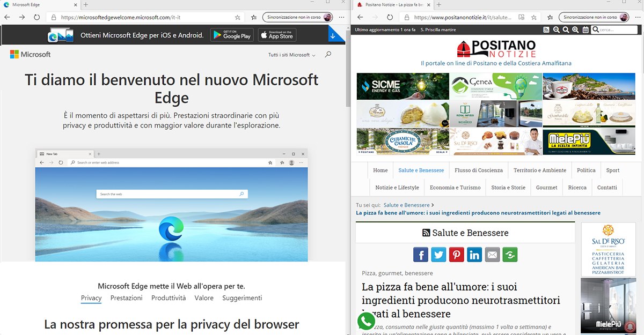Share article on Facebook

421,254
